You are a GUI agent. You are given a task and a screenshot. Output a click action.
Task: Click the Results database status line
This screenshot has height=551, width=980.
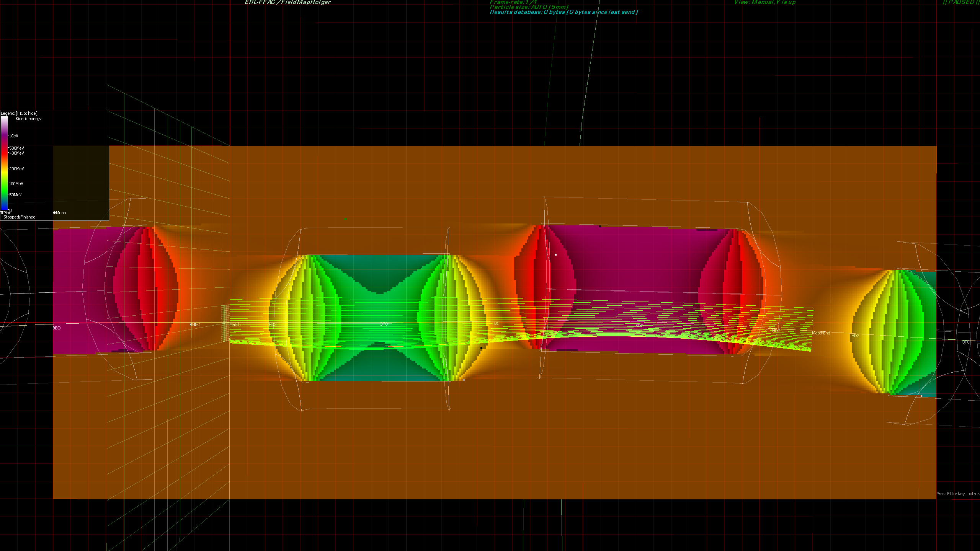point(563,12)
